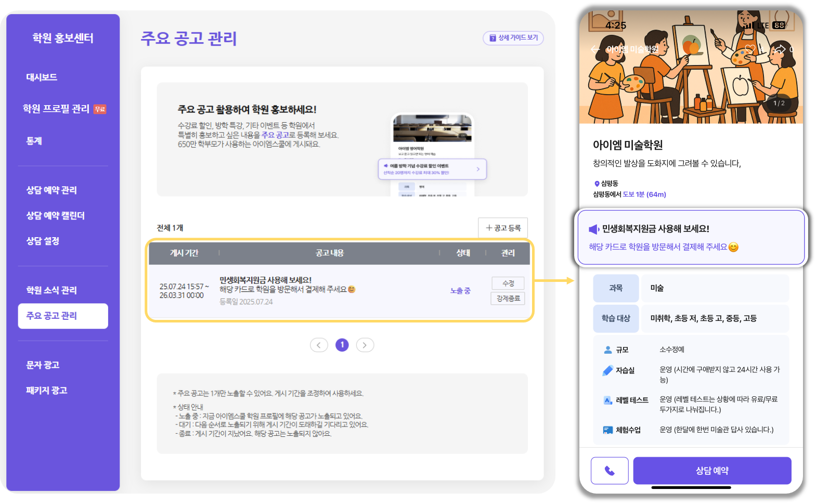Click the chevron on the sample notice thumbnail
Viewport: 816px width, 504px height.
[x=478, y=169]
